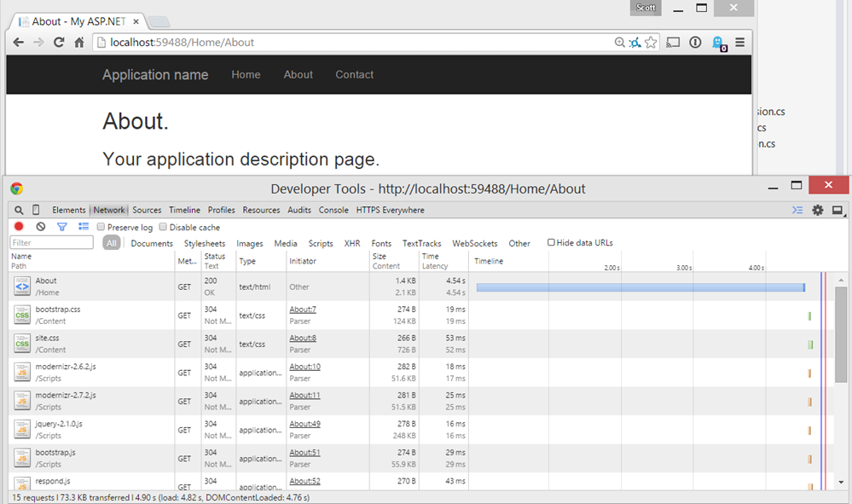Click the browser back arrow

click(x=19, y=43)
